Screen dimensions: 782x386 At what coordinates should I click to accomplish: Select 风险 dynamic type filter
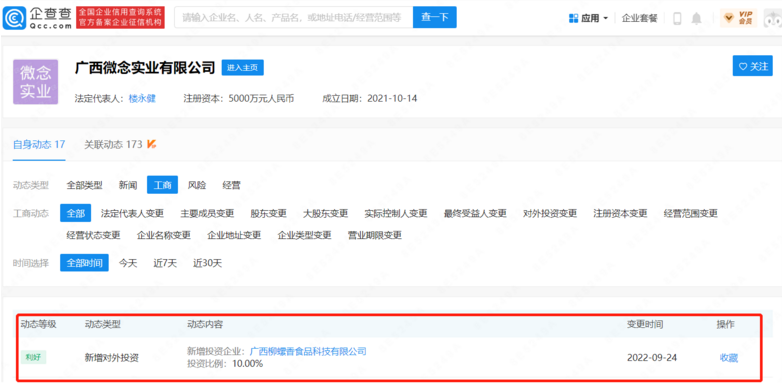coord(196,186)
